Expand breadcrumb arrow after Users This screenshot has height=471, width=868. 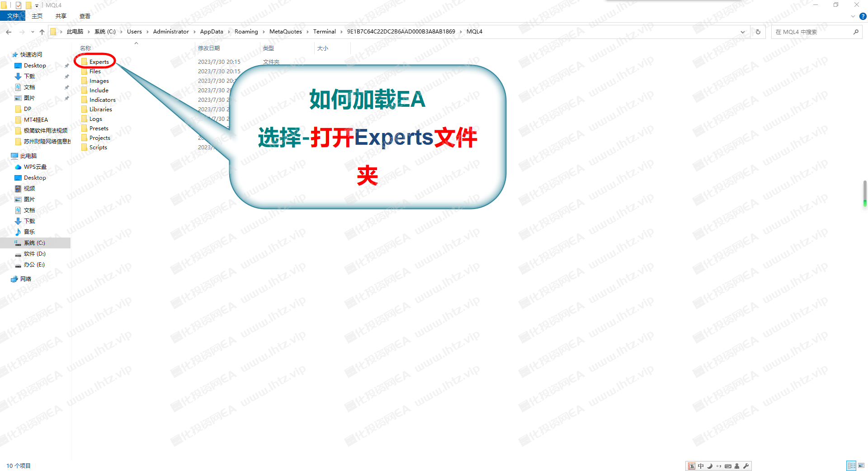147,32
